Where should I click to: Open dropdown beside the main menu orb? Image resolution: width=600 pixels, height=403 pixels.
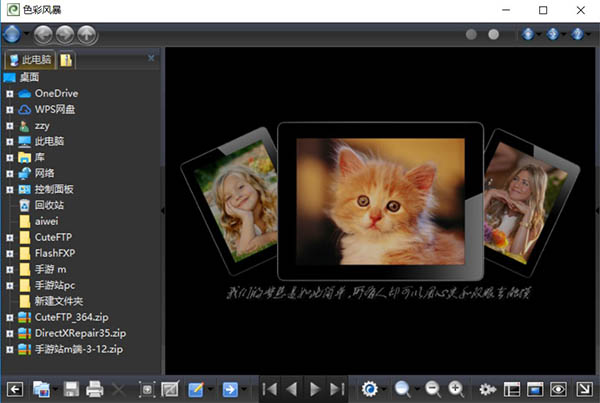point(26,34)
